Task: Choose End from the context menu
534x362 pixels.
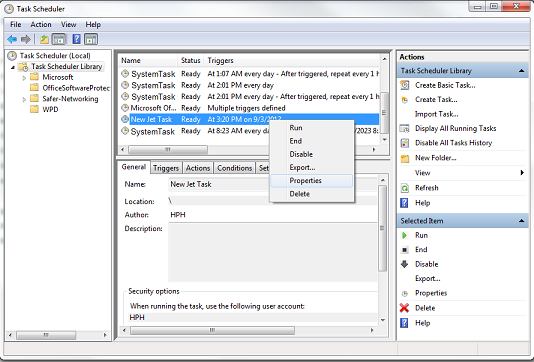Action: tap(312, 141)
